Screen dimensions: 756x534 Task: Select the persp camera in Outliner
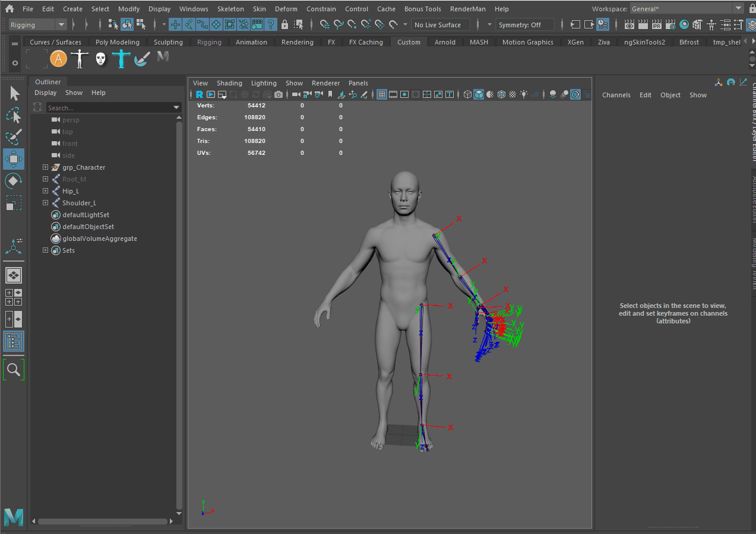[71, 120]
